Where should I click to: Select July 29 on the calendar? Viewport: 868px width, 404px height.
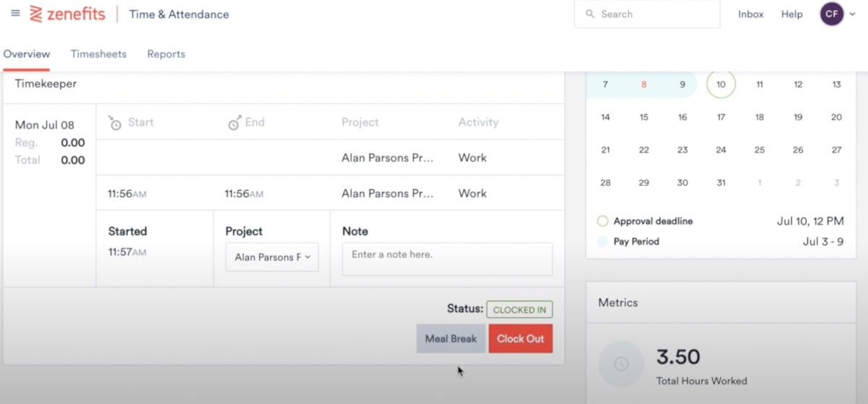644,183
